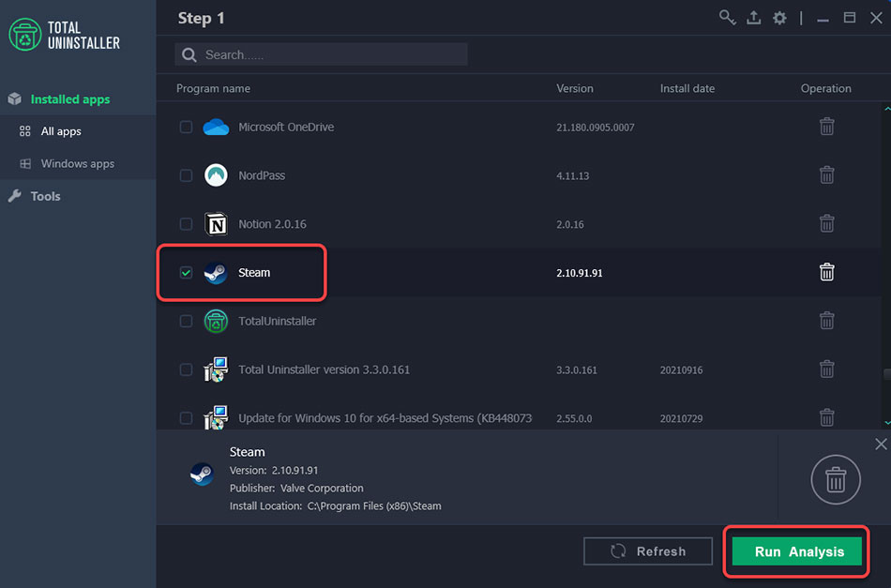Click Publisher Valve Corporation text
This screenshot has width=891, height=588.
click(296, 488)
